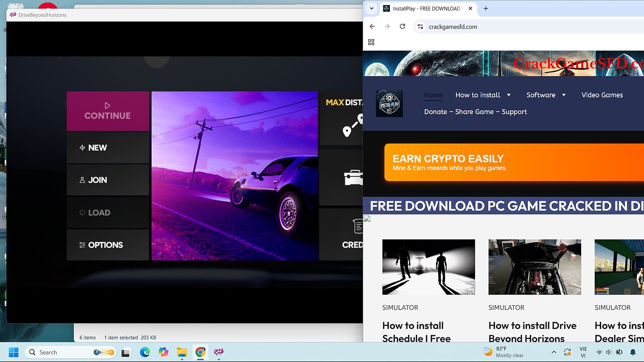This screenshot has width=644, height=362.
Task: Click How to install Schedule I title link
Action: [x=417, y=332]
